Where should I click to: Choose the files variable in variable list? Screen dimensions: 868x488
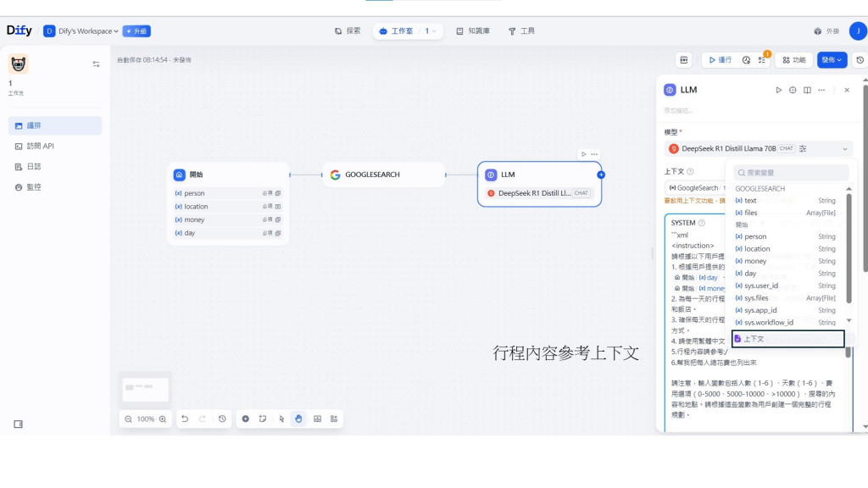pos(786,213)
